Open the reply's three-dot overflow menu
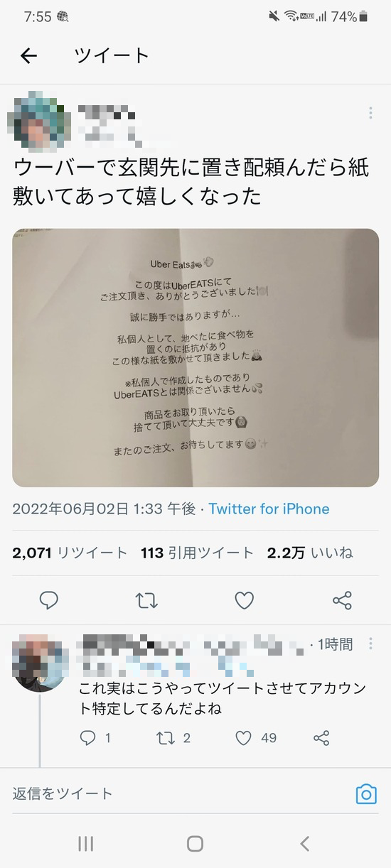This screenshot has height=868, width=391. (370, 644)
